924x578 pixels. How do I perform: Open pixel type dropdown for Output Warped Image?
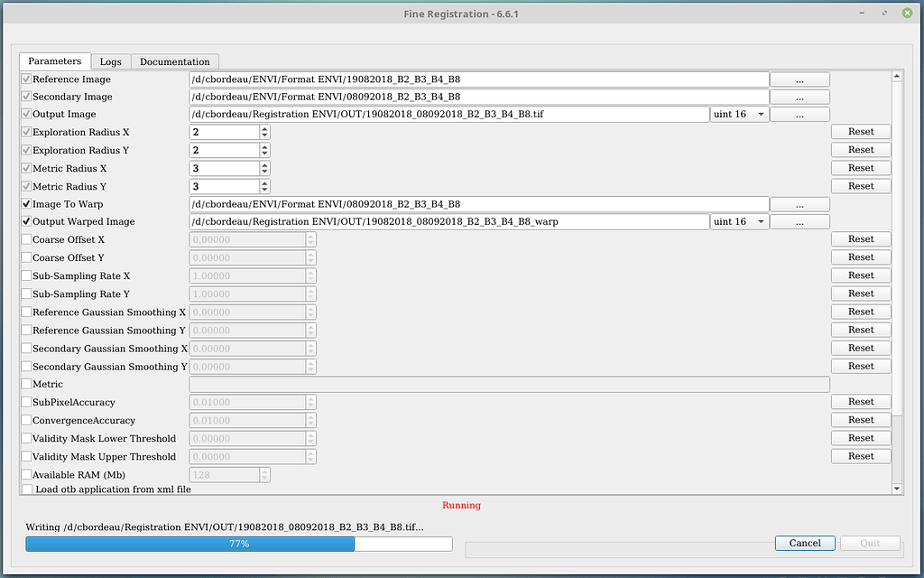pos(739,221)
